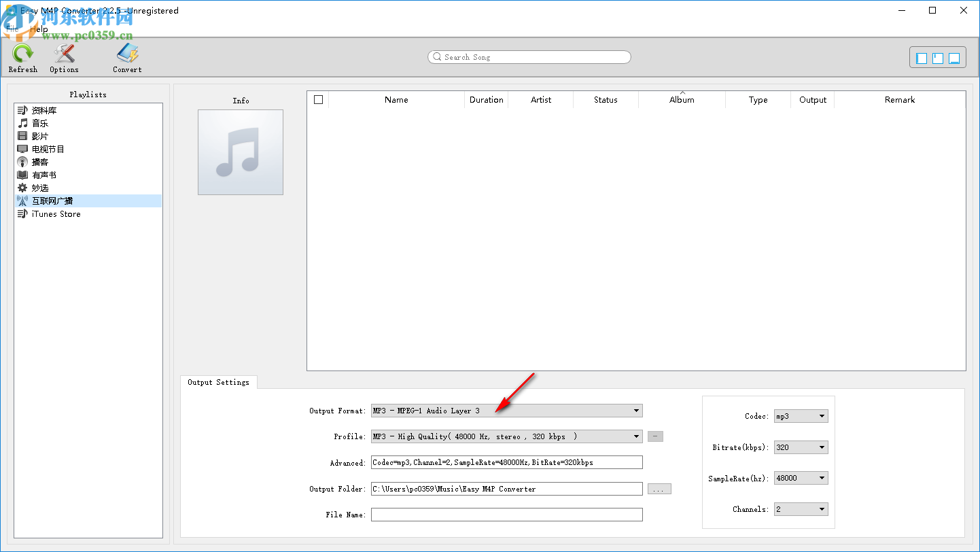This screenshot has height=552, width=980.
Task: Switch to the Output Settings tab
Action: tap(219, 382)
